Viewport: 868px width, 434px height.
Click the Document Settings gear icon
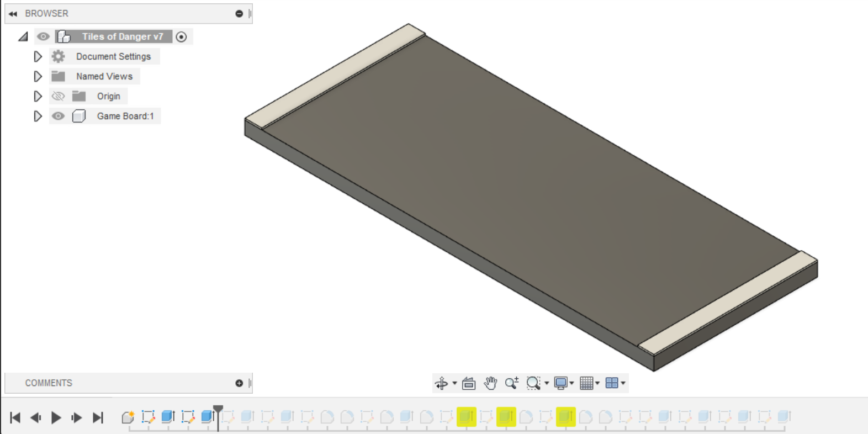[x=58, y=56]
